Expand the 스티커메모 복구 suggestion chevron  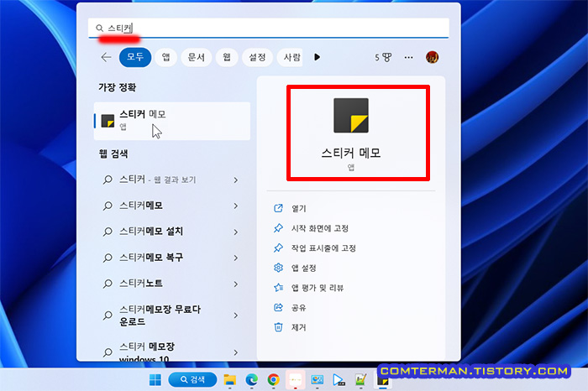coord(235,258)
